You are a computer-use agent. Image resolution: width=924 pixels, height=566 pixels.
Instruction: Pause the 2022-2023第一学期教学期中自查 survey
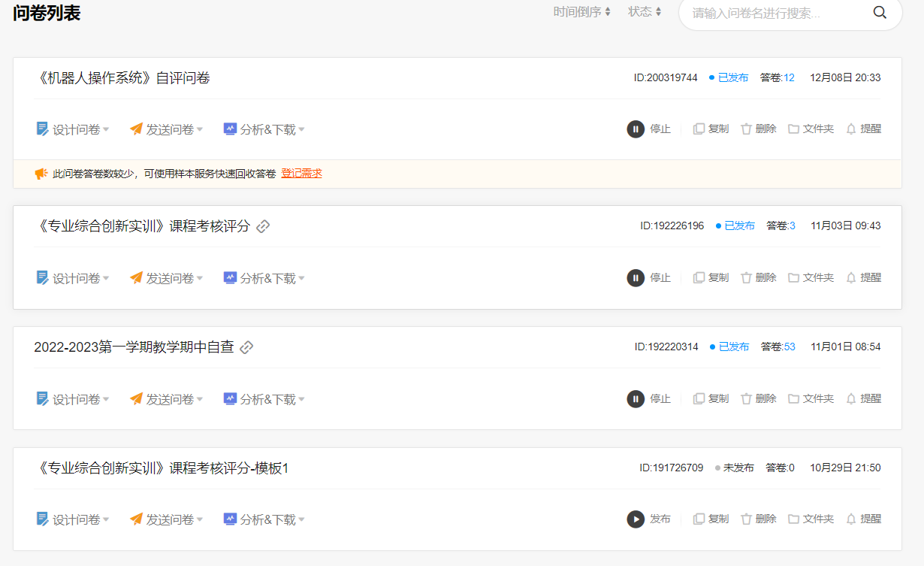click(649, 399)
